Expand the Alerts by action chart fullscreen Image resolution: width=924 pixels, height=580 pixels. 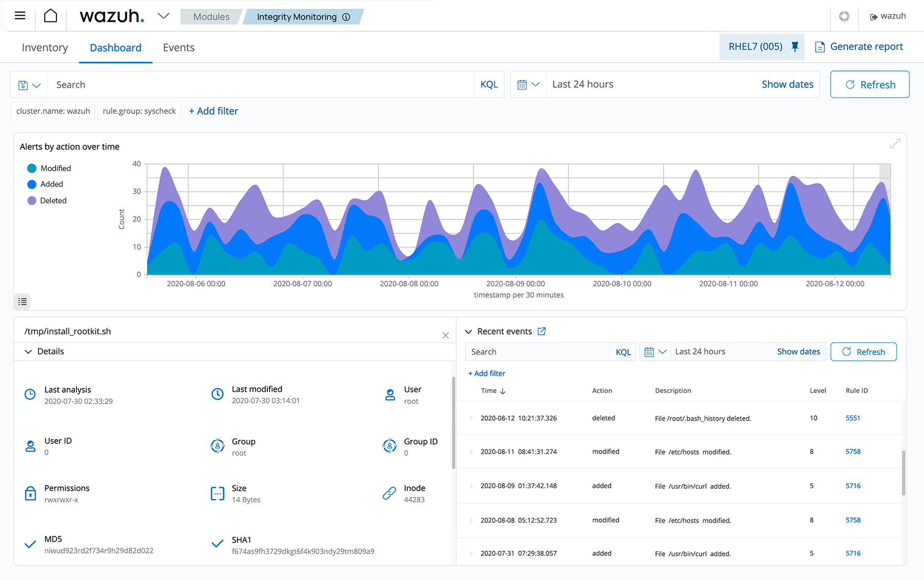coord(895,144)
